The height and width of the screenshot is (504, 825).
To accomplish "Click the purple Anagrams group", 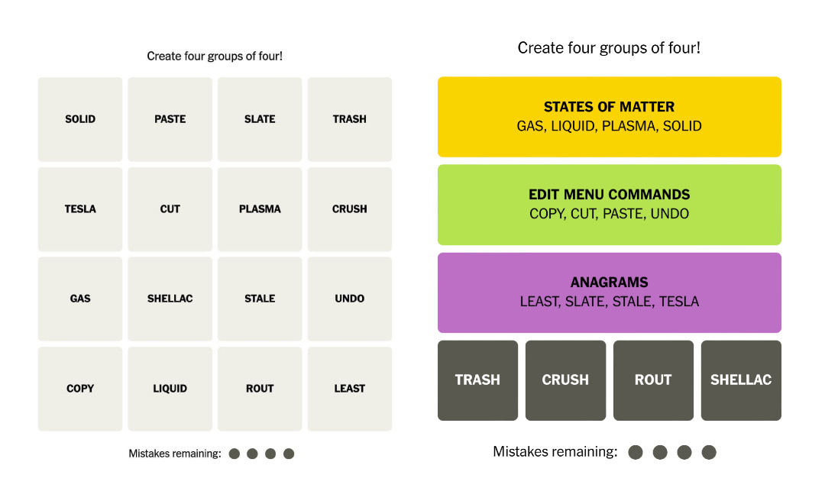I will [609, 292].
